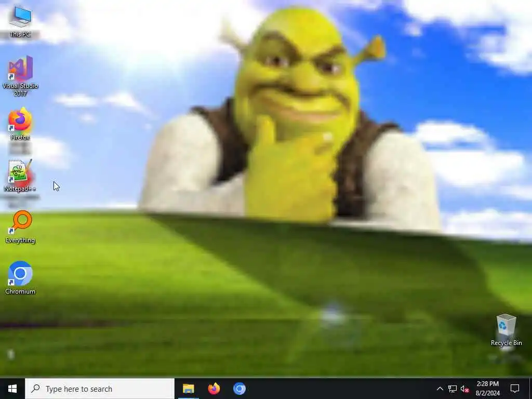Select the Firefox desktop shortcut

[20, 124]
